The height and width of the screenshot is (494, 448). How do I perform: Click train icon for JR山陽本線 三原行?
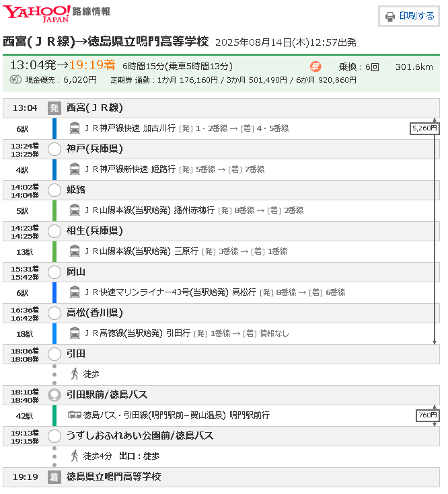click(75, 251)
